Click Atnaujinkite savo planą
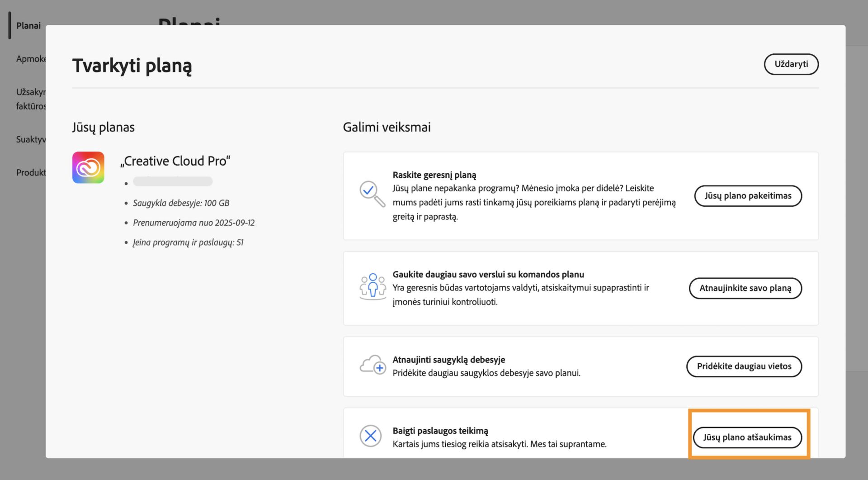The image size is (868, 480). (x=745, y=288)
